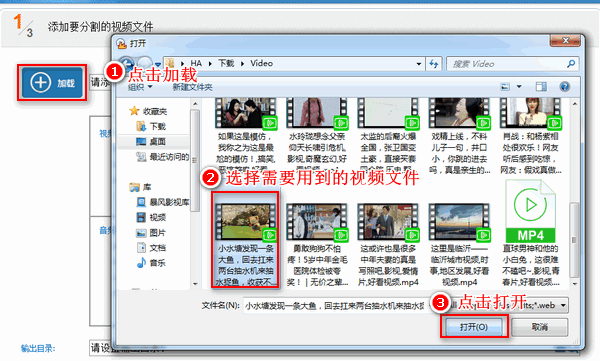Select the video 小水塘发现一条大鱼
The image size is (600, 361).
point(245,240)
